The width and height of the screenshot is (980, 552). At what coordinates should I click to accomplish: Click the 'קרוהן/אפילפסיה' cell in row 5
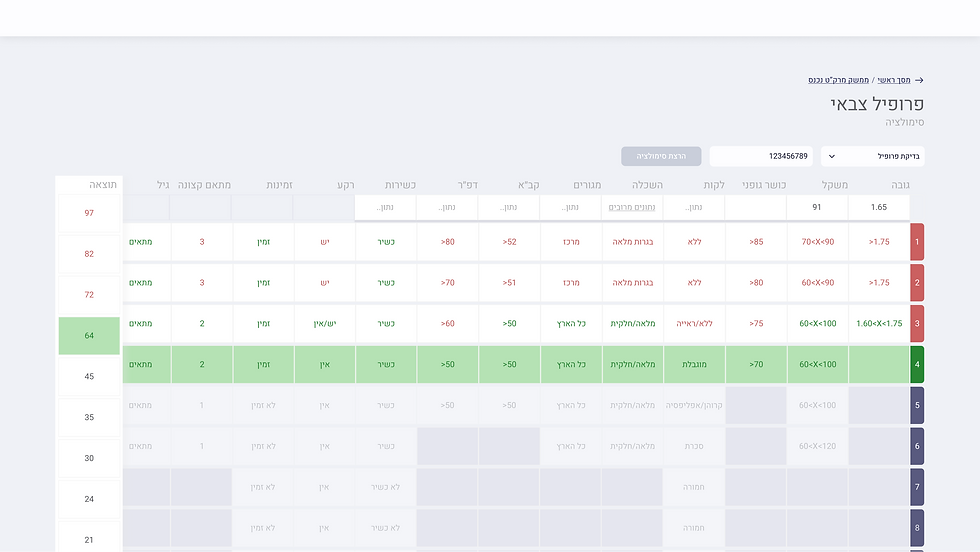(x=694, y=405)
